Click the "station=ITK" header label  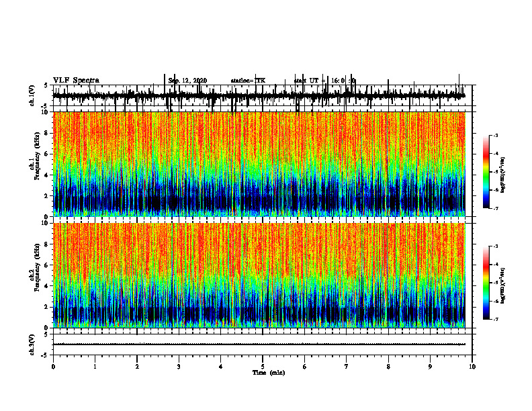(x=248, y=81)
